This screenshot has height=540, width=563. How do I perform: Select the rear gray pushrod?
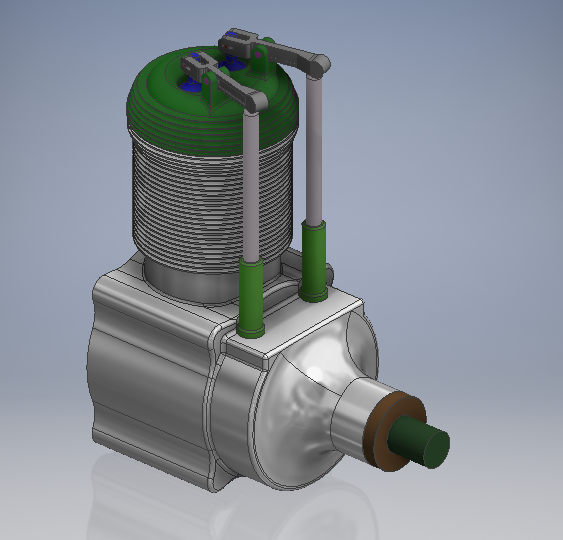pos(314,151)
